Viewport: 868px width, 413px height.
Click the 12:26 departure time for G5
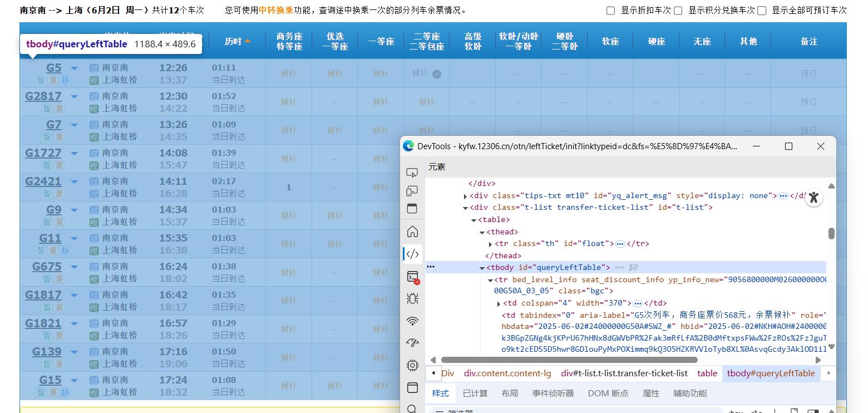(x=173, y=68)
